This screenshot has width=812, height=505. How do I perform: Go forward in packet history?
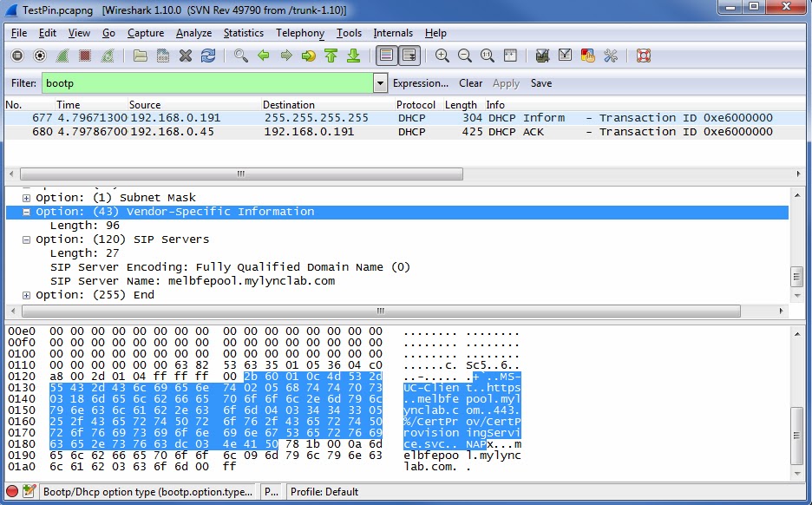(286, 56)
